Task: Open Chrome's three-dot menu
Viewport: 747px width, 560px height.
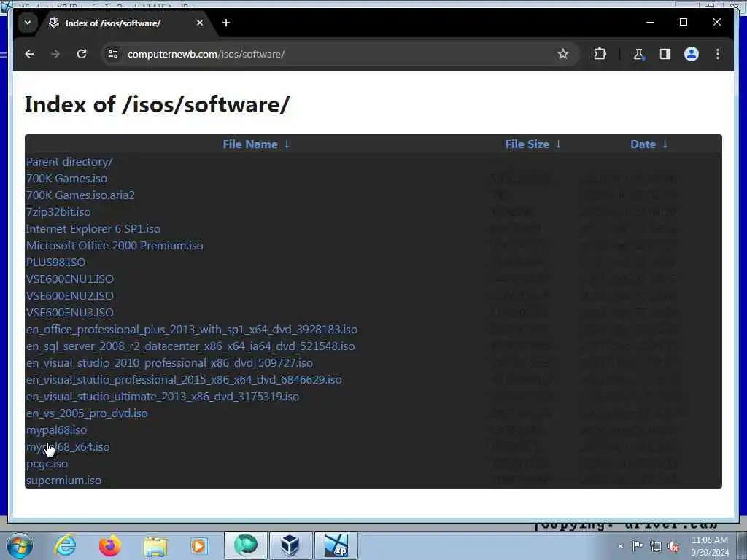Action: pyautogui.click(x=718, y=54)
